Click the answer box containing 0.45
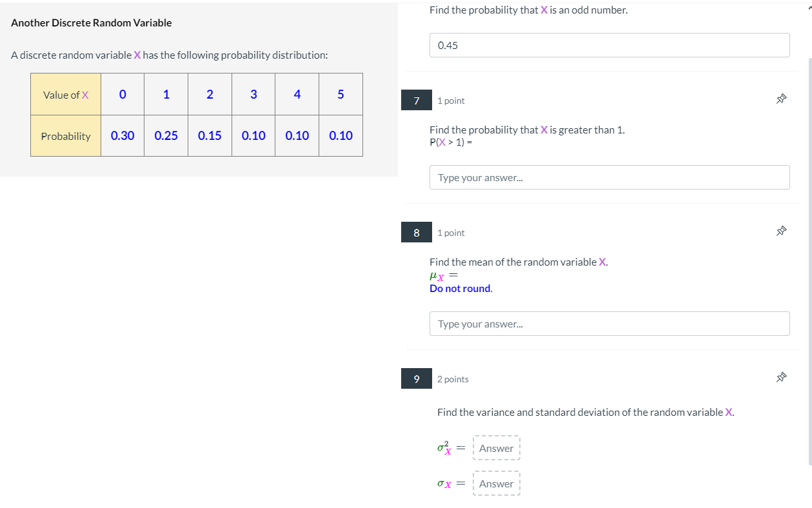The width and height of the screenshot is (812, 508). [x=609, y=45]
